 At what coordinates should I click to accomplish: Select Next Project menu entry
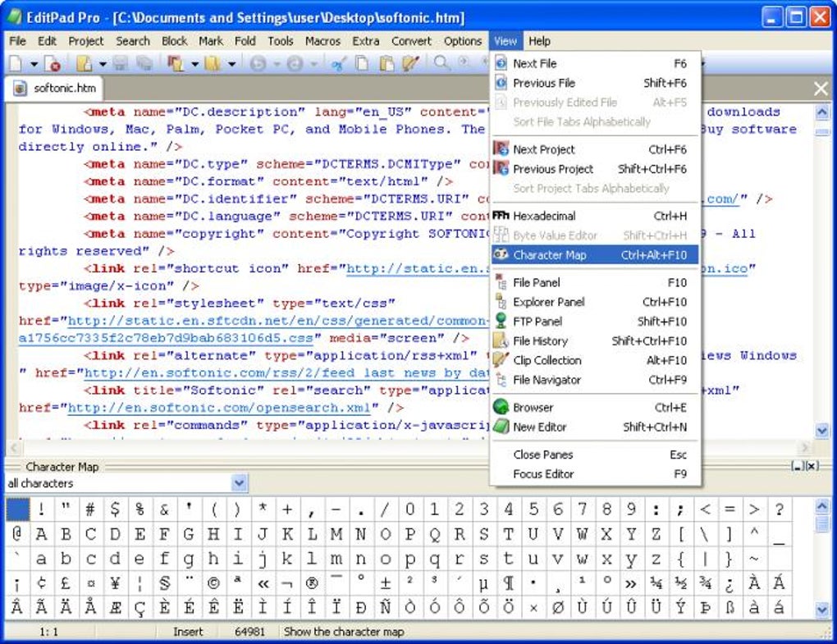tap(595, 149)
